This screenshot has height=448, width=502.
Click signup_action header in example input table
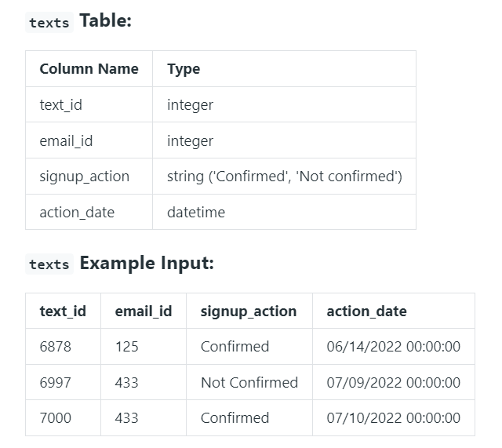point(249,311)
